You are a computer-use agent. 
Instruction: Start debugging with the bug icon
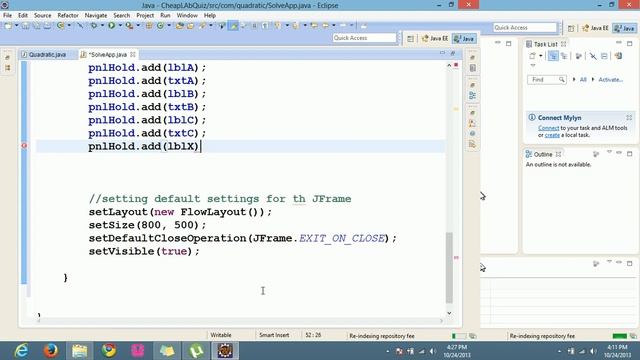tap(93, 26)
